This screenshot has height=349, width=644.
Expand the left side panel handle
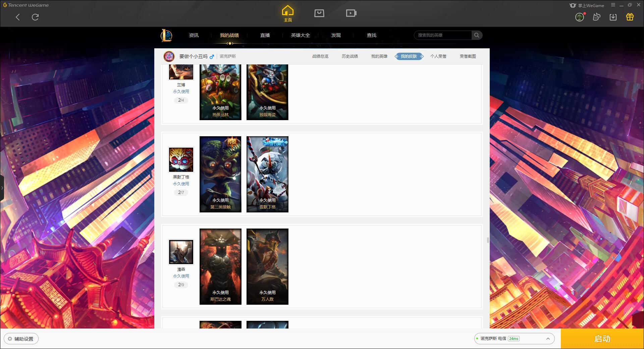point(2,188)
